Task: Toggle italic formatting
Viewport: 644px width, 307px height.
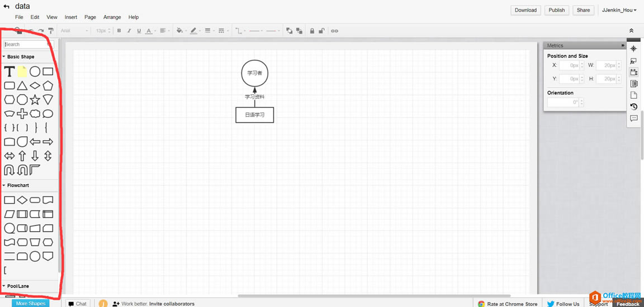Action: [129, 31]
